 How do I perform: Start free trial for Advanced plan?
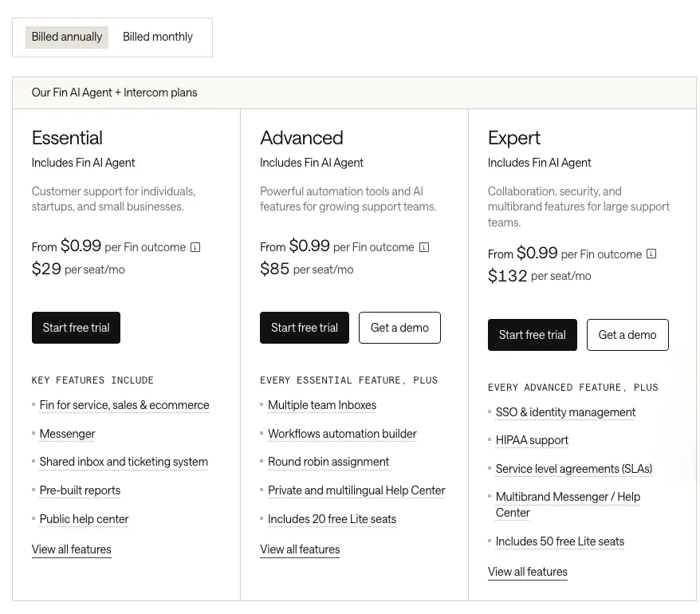305,328
